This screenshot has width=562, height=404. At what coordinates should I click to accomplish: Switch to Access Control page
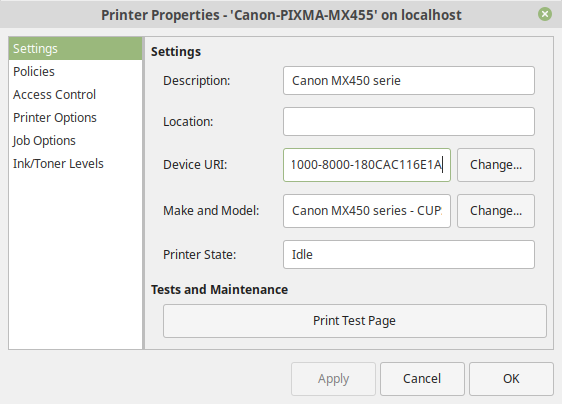(76, 95)
